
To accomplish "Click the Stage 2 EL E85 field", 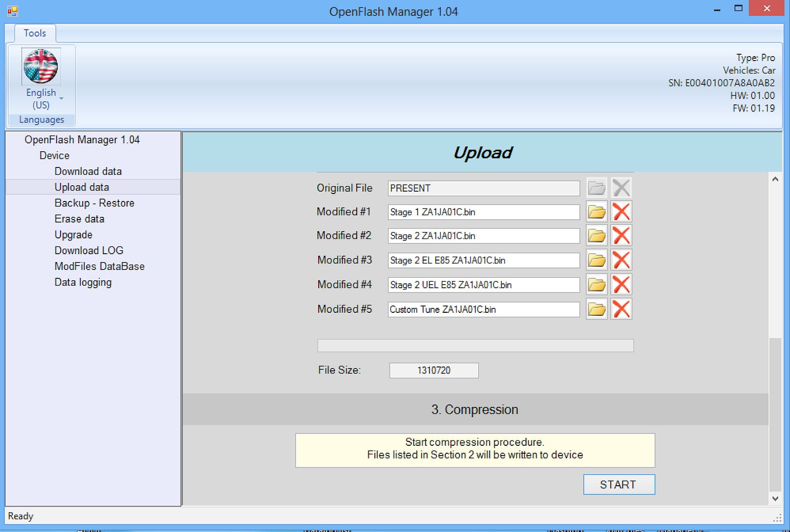I will (484, 260).
